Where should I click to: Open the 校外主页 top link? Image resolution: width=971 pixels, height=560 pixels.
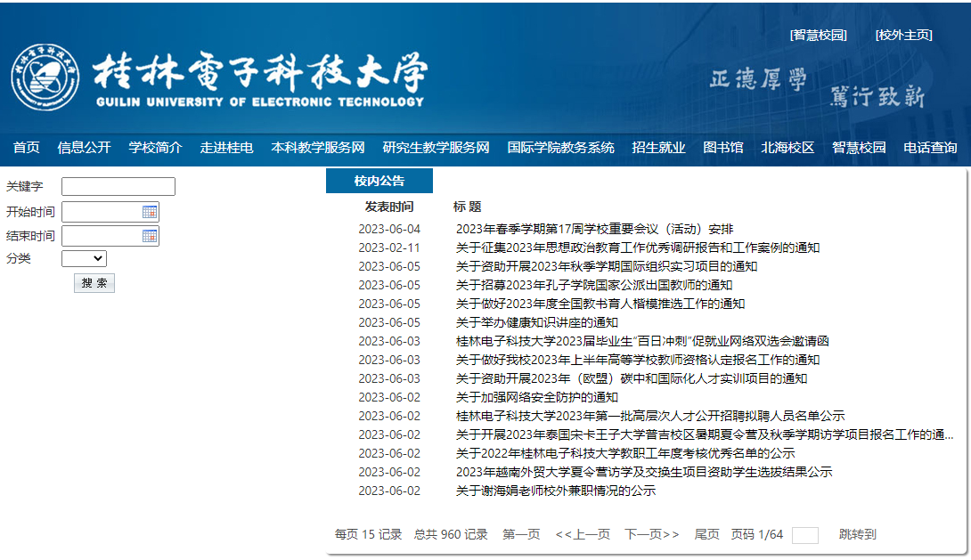903,35
